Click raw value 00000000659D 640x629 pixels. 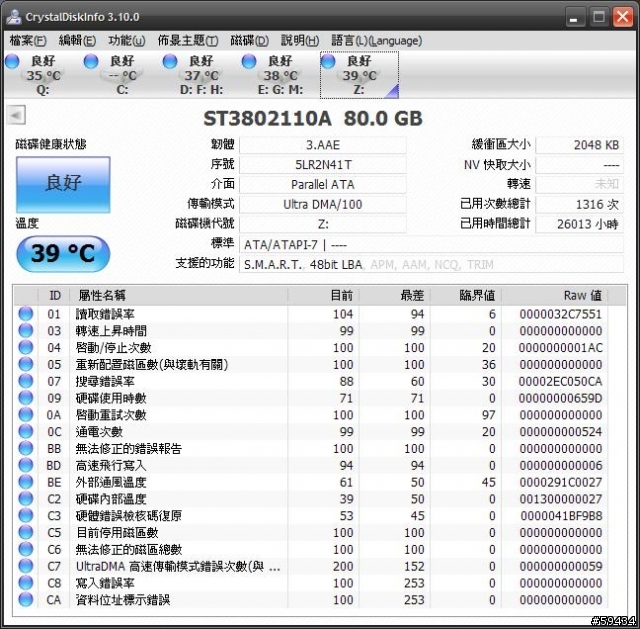pyautogui.click(x=560, y=398)
